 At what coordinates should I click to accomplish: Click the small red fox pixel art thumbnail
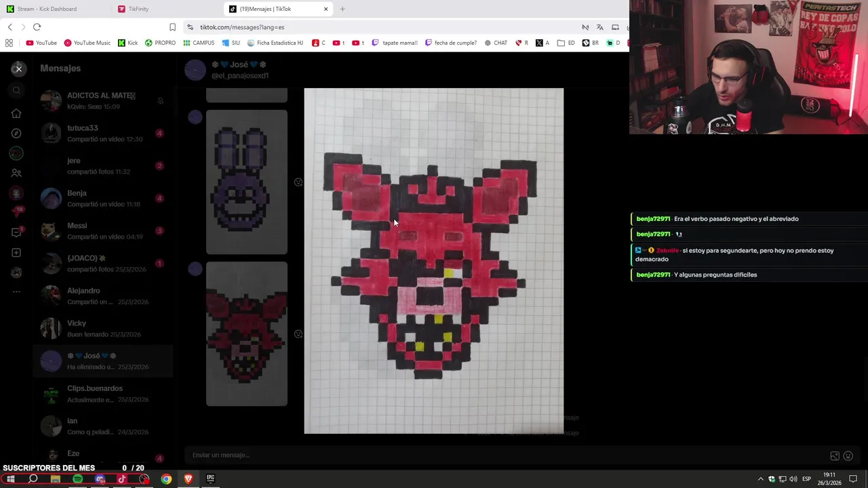tap(247, 334)
